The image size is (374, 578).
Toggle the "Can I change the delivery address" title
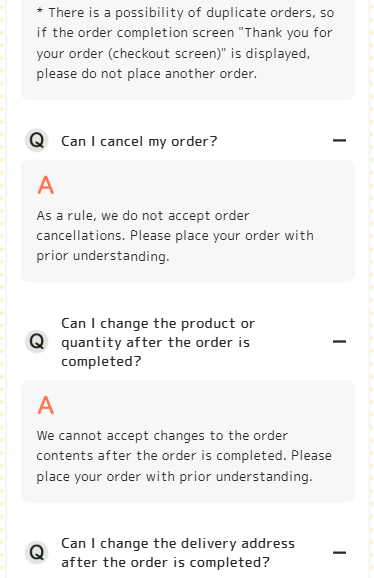pos(178,553)
